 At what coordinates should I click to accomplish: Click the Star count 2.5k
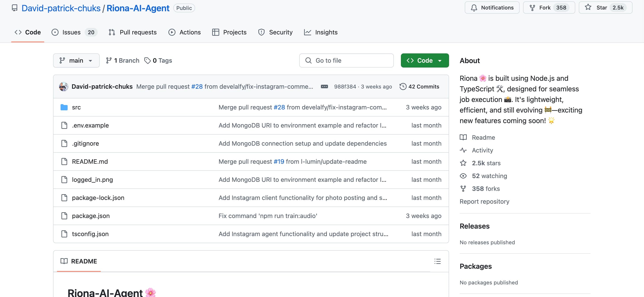tap(618, 8)
